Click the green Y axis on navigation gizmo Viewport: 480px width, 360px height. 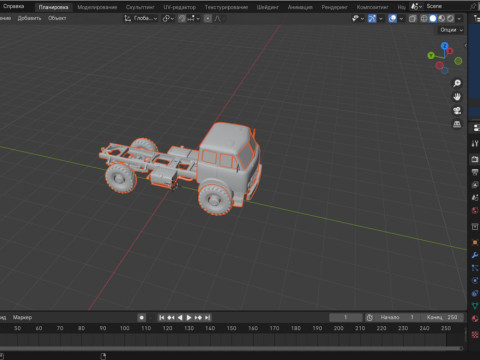coord(431,55)
